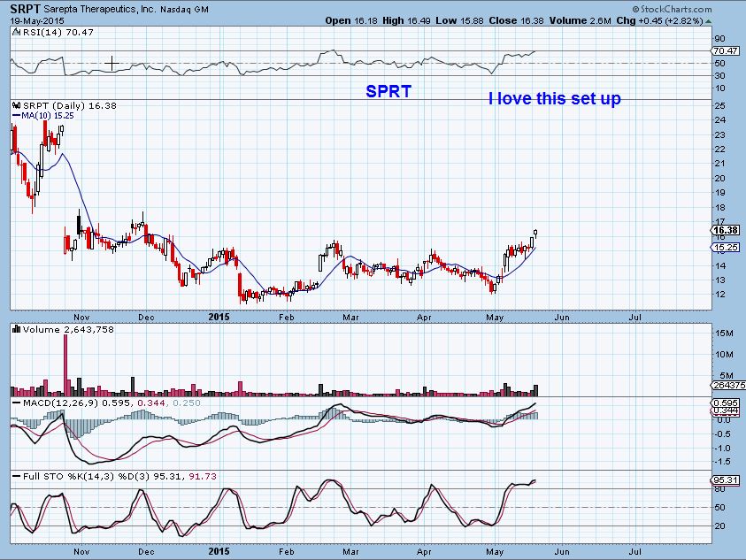Click the 2015 label on price time axis
The image size is (746, 560).
point(219,316)
